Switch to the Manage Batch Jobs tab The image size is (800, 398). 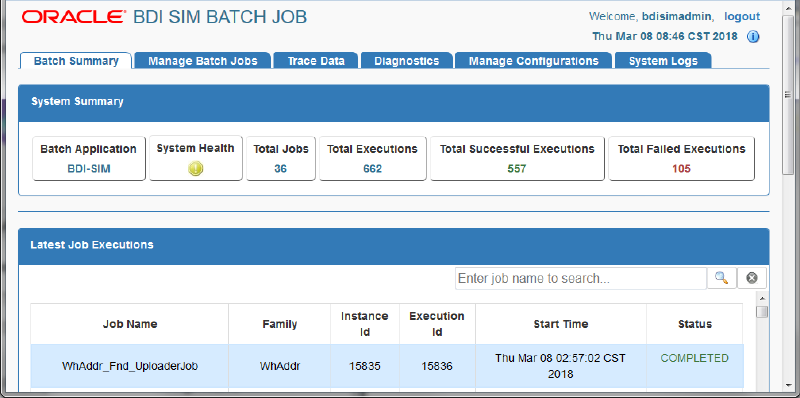203,61
